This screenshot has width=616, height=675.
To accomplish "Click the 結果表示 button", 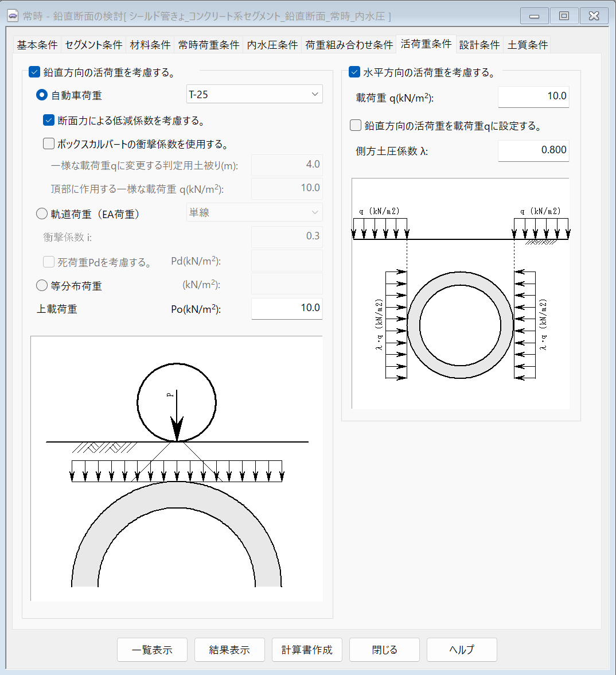I will [229, 650].
